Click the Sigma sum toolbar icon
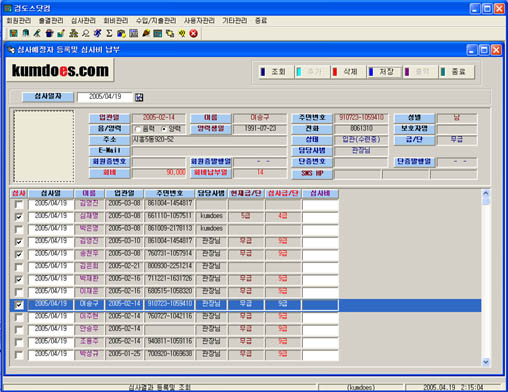 tap(109, 33)
